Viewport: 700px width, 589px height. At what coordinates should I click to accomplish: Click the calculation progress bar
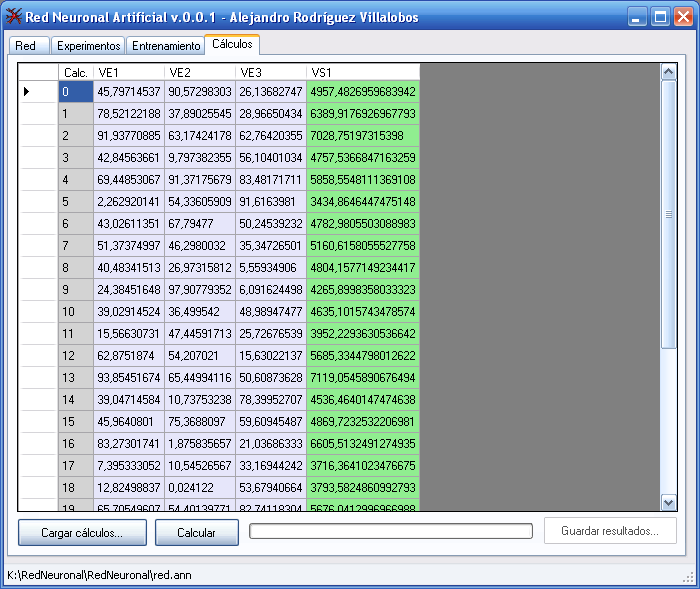(x=390, y=531)
